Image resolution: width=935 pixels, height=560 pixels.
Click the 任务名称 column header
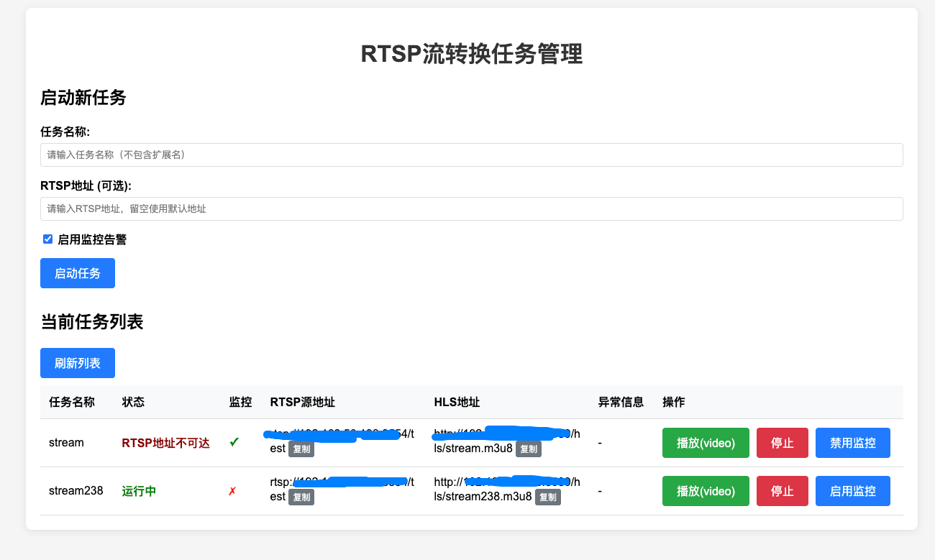coord(71,402)
